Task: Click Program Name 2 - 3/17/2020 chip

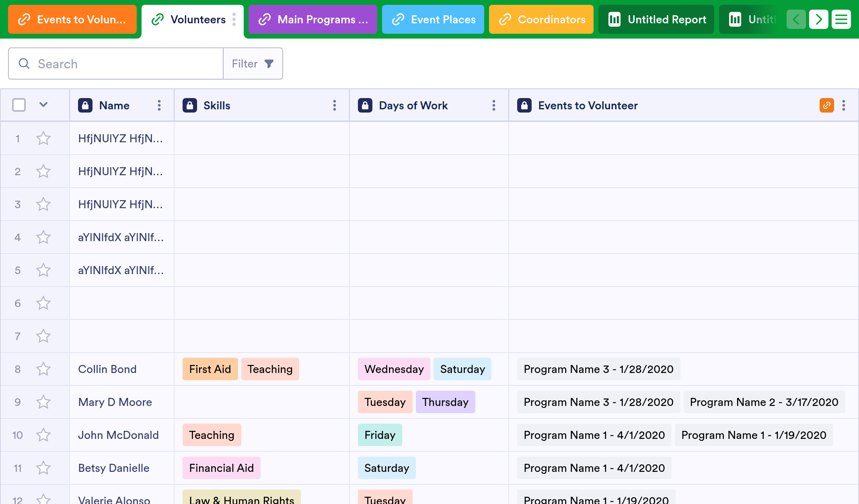Action: coord(764,402)
